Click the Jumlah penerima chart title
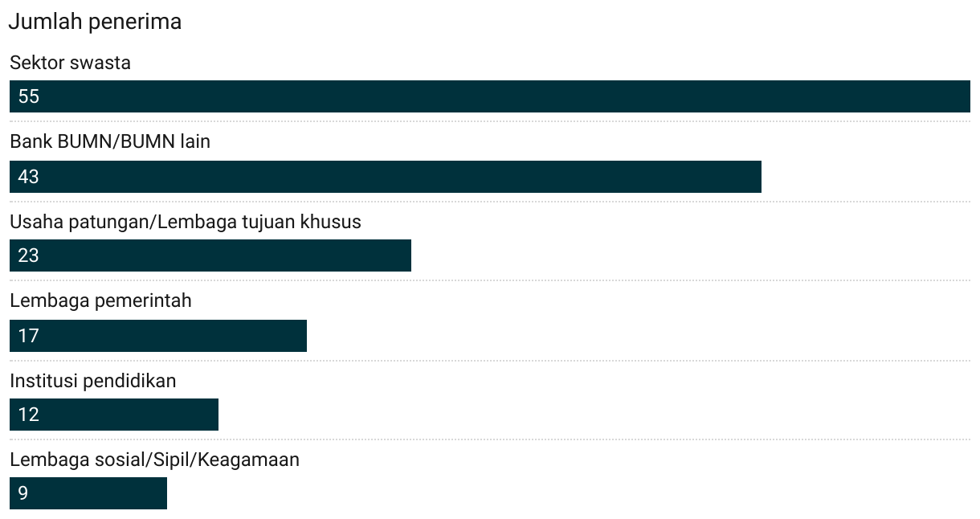This screenshot has height=519, width=980. (x=95, y=22)
